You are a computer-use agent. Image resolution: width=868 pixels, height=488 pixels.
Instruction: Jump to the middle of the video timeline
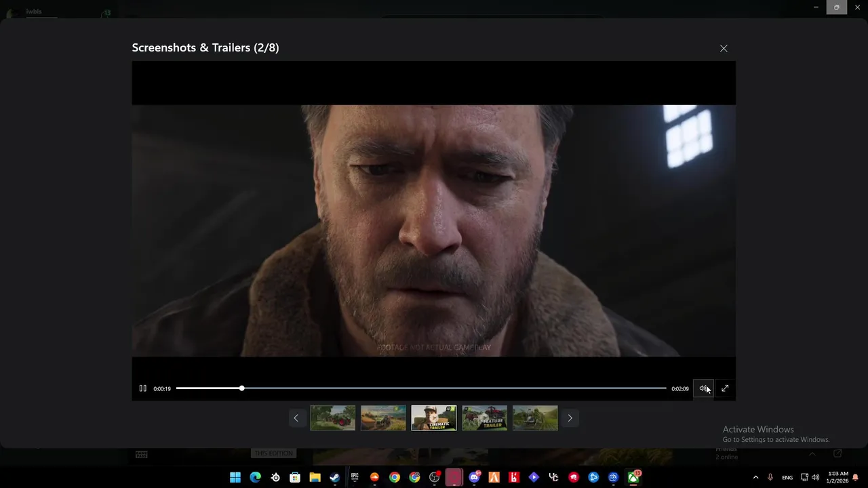[x=421, y=388]
